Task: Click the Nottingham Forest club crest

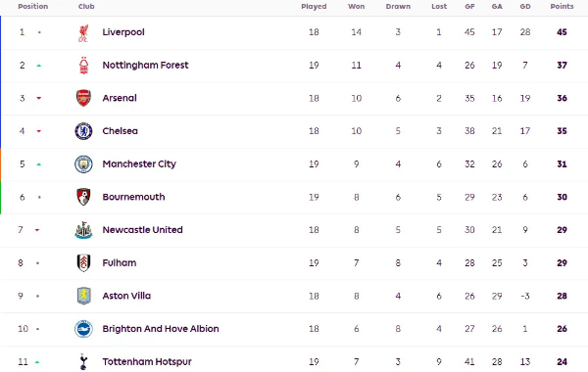Action: (x=83, y=66)
